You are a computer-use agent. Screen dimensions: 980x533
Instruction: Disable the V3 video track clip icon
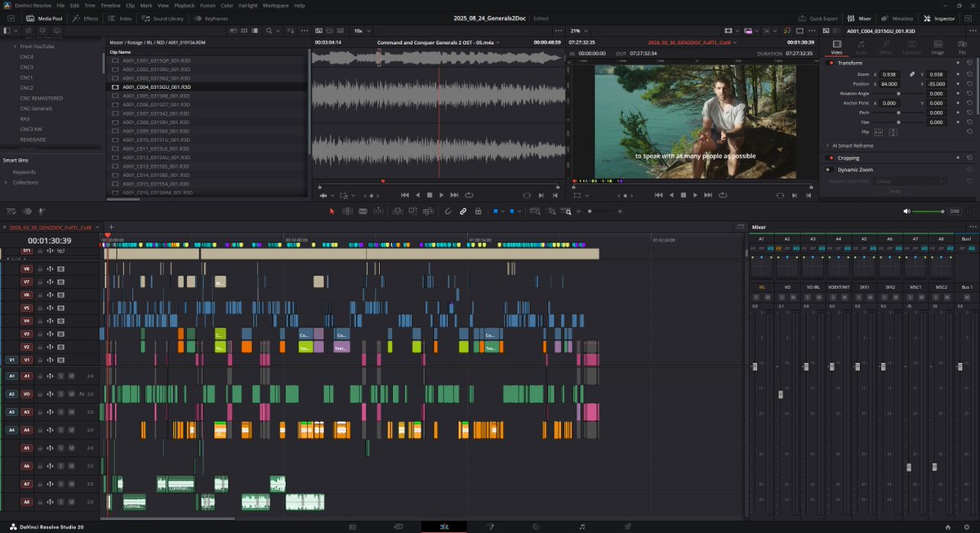[60, 334]
